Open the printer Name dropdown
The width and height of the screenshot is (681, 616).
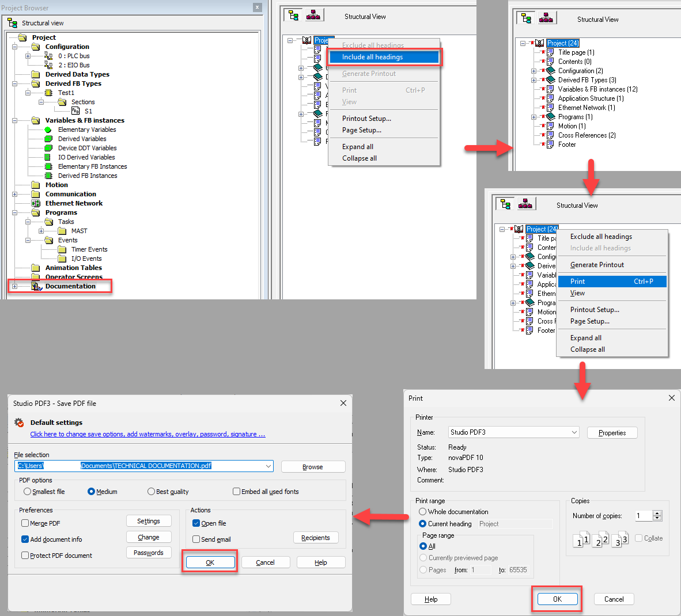[574, 432]
